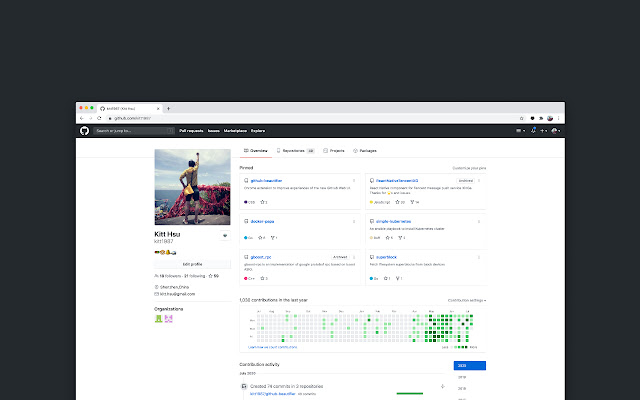Select the highlighted 2020 year button
Screen dimensions: 640x400
pos(470,366)
